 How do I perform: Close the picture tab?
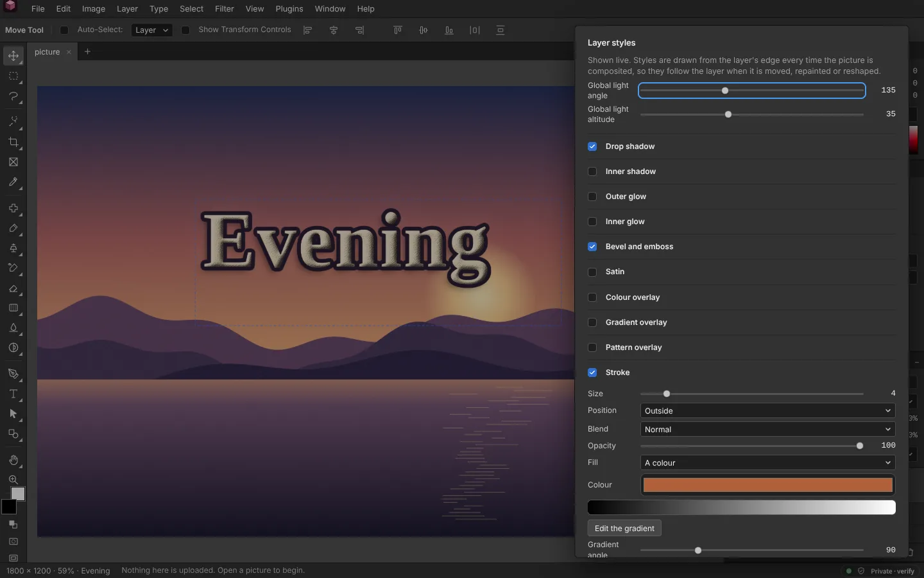pos(69,52)
